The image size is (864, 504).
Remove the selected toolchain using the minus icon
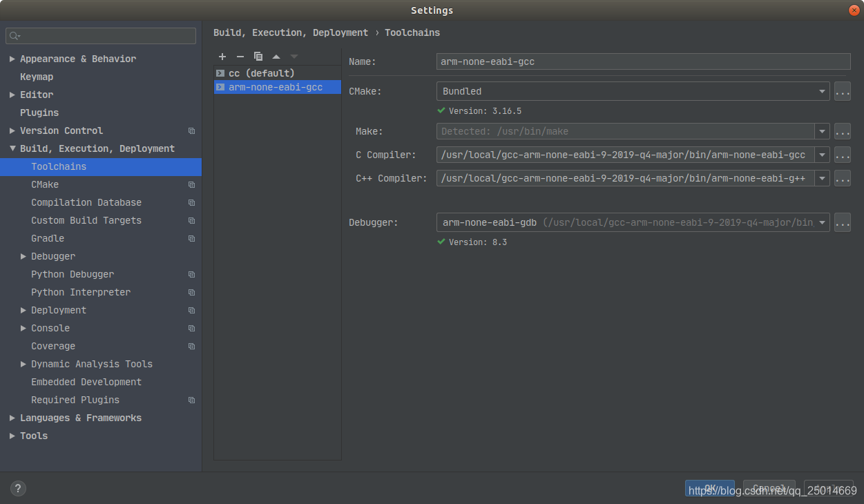click(x=240, y=57)
